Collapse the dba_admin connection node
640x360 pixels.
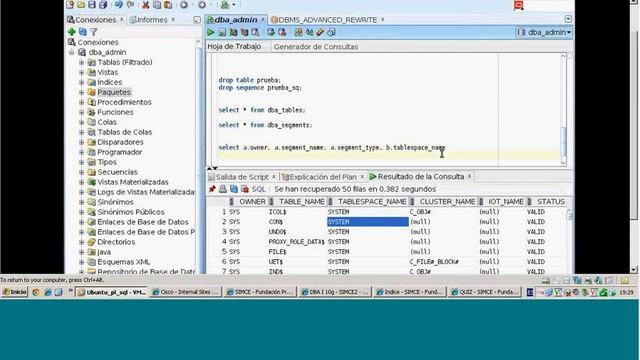tap(72, 52)
